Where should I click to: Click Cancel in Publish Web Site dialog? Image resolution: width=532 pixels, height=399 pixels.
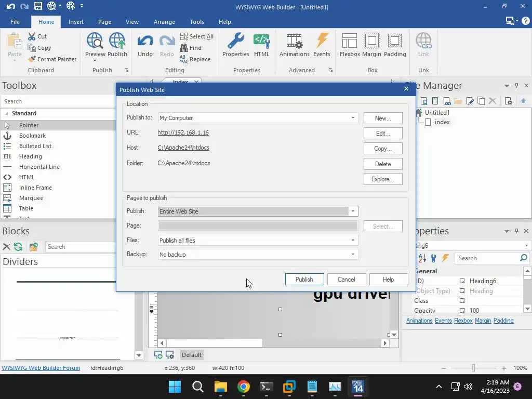point(347,279)
